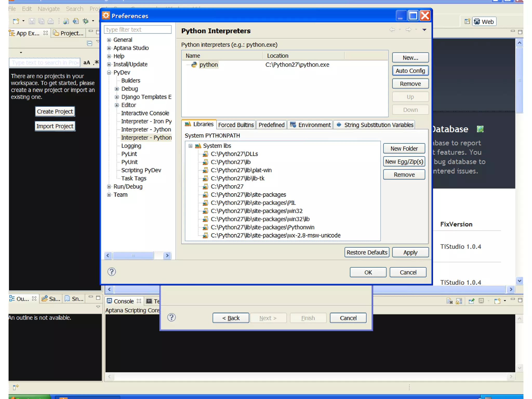Click the fast view icon in status bar
Image resolution: width=532 pixels, height=399 pixels.
(16, 387)
